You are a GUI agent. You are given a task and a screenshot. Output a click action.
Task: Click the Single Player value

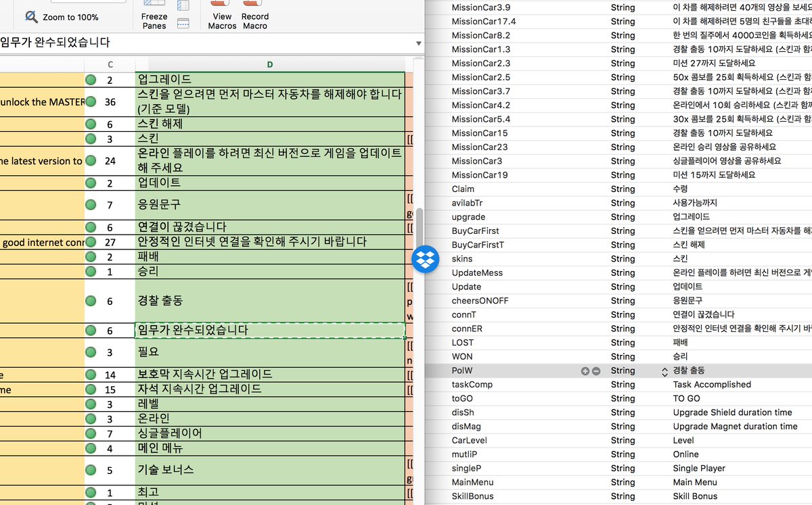pyautogui.click(x=699, y=468)
